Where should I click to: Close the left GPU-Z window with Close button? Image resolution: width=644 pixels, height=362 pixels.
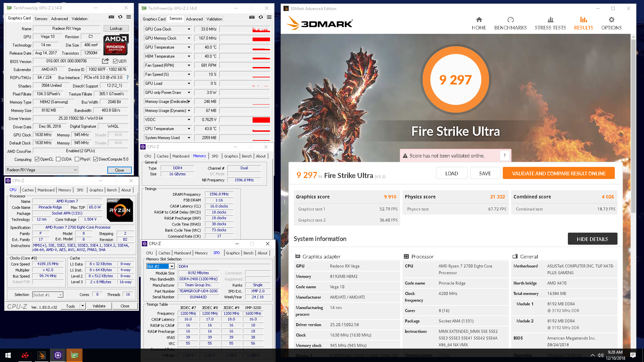coord(119,170)
